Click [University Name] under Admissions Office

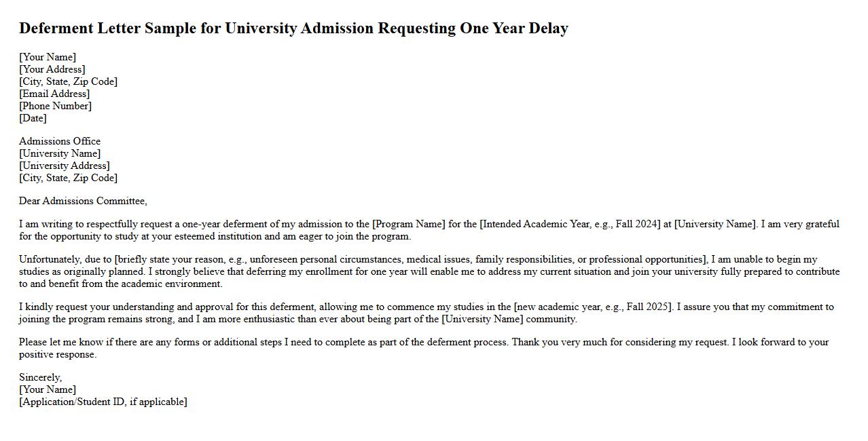tap(60, 153)
